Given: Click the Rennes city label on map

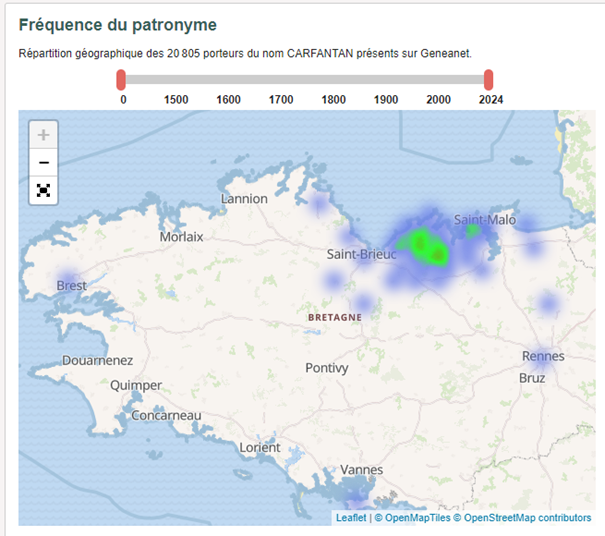Looking at the screenshot, I should tap(543, 356).
